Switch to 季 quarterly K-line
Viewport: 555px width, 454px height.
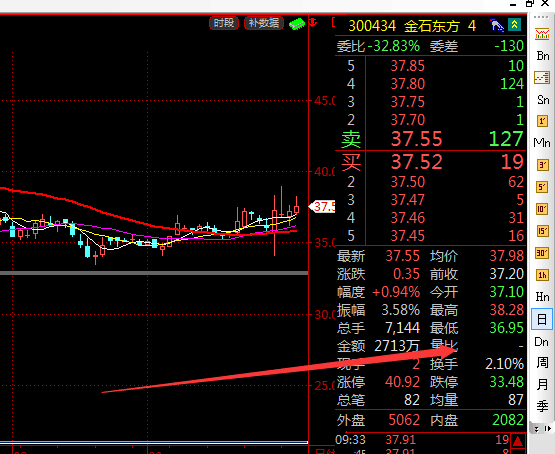tap(542, 406)
